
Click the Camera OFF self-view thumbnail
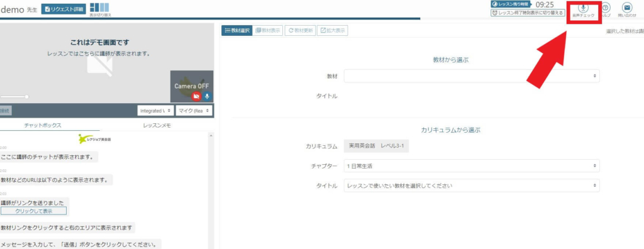click(192, 86)
